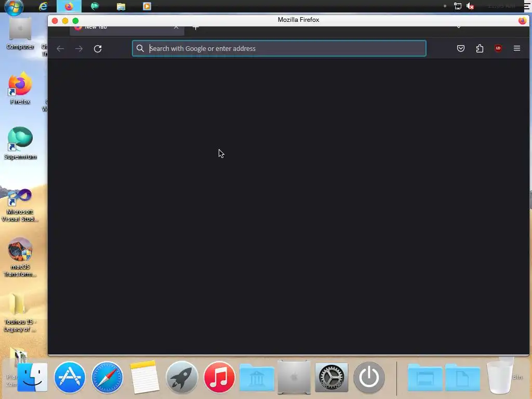Select the Microsoft Visual Studio desktop shortcut
The height and width of the screenshot is (399, 532).
coord(20,205)
